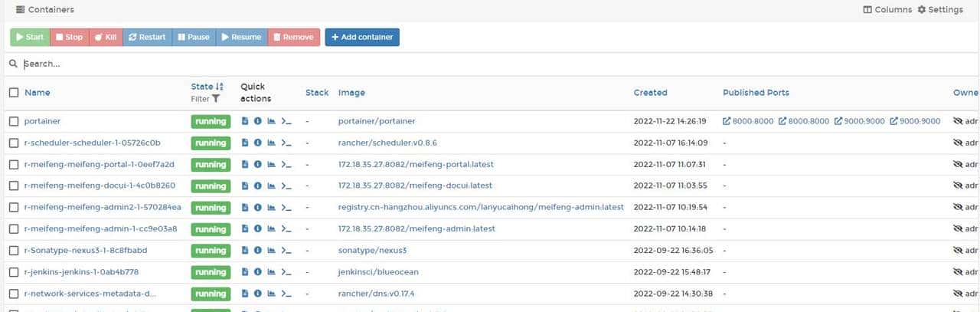Open table Settings menu
Screen dimensions: 980x312
tap(940, 10)
